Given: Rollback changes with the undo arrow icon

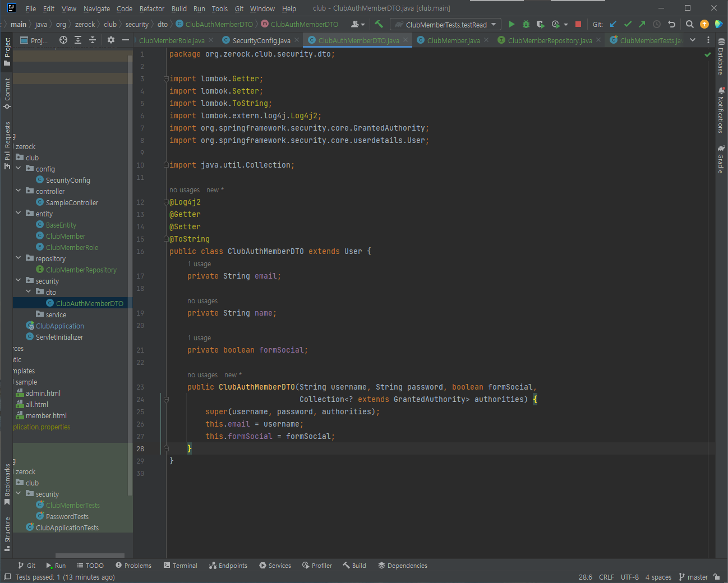Looking at the screenshot, I should tap(671, 24).
